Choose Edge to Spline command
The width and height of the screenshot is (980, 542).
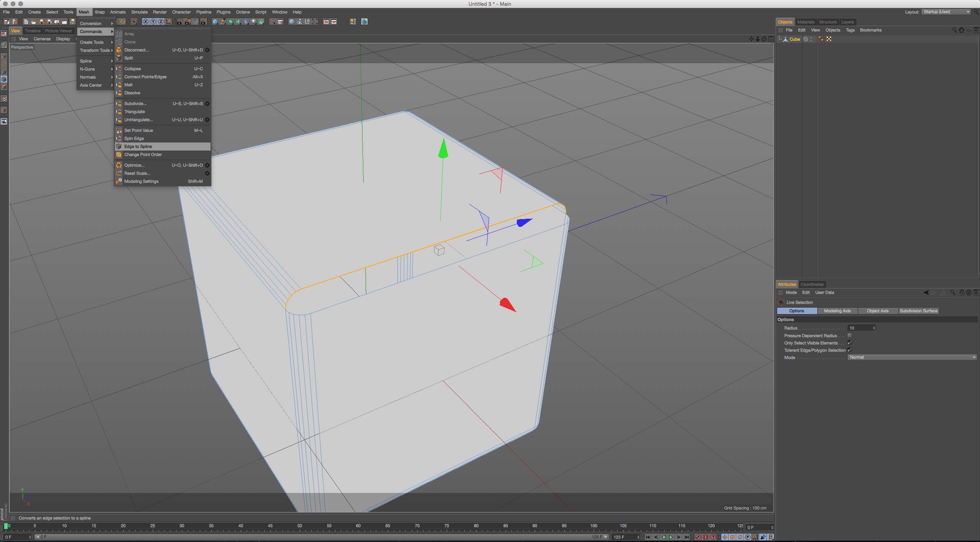tap(138, 147)
